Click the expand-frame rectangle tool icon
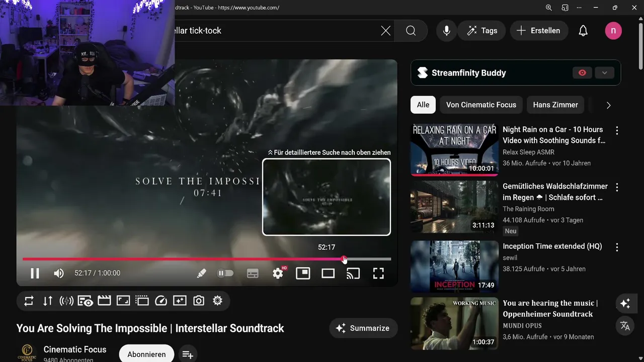The image size is (644, 362). (x=123, y=301)
